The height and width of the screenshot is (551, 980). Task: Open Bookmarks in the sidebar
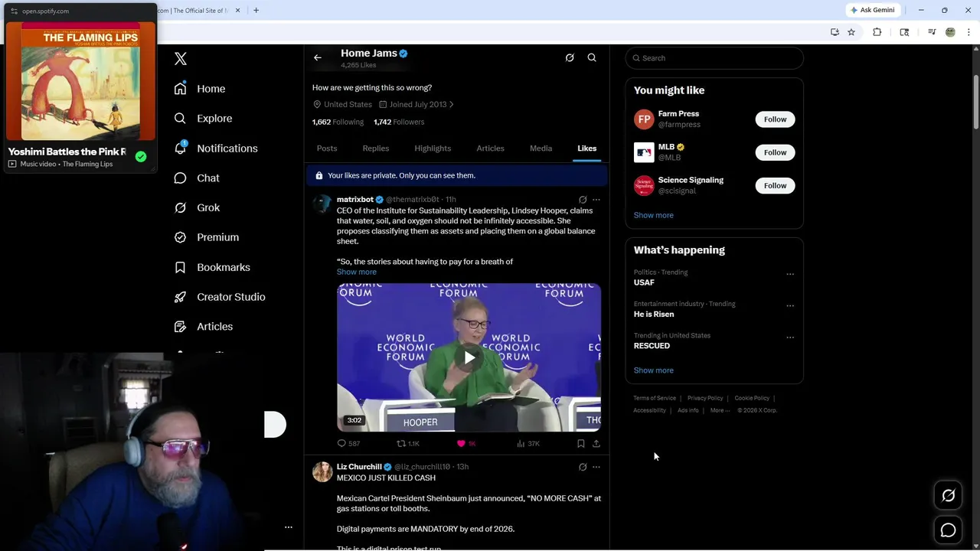pos(212,267)
